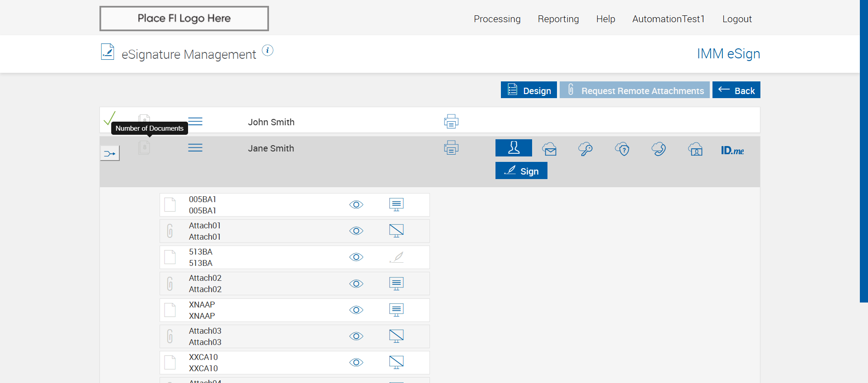Screen dimensions: 868x383
Task: Preview the 005BA1 document with eye icon
Action: coord(356,205)
